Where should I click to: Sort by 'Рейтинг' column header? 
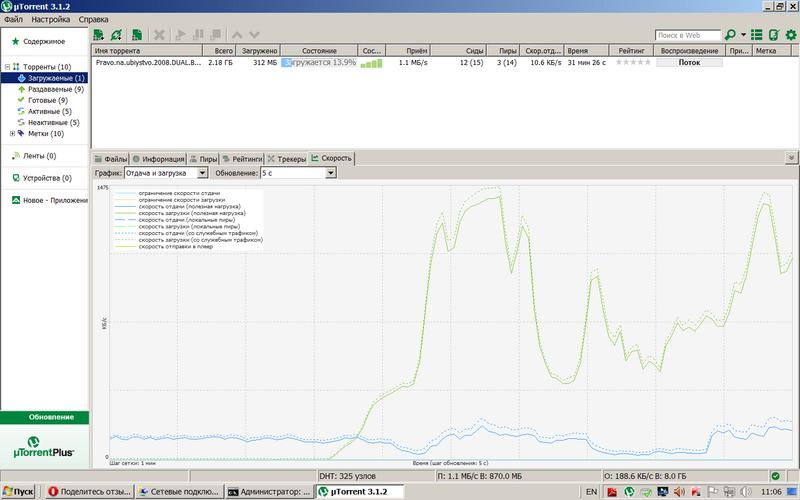pyautogui.click(x=631, y=51)
